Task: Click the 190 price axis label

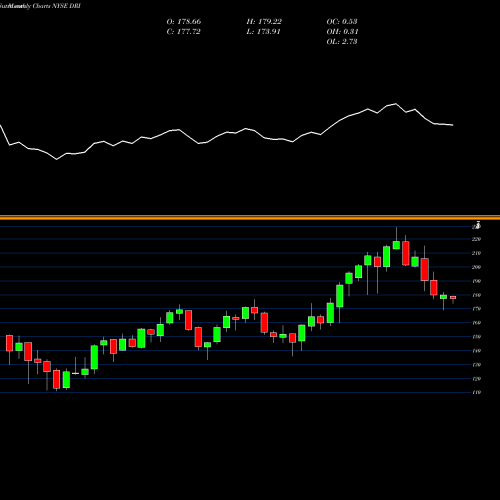Action: pyautogui.click(x=477, y=281)
